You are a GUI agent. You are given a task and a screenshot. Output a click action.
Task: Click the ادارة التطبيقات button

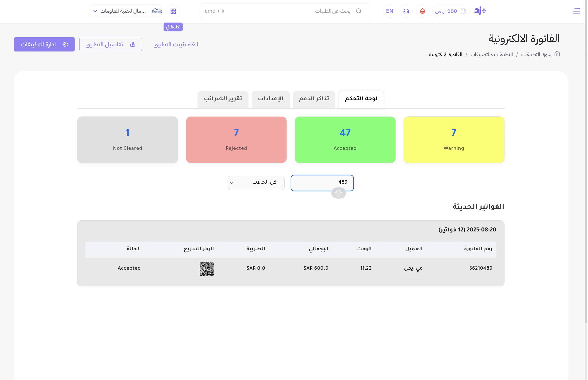[x=44, y=44]
